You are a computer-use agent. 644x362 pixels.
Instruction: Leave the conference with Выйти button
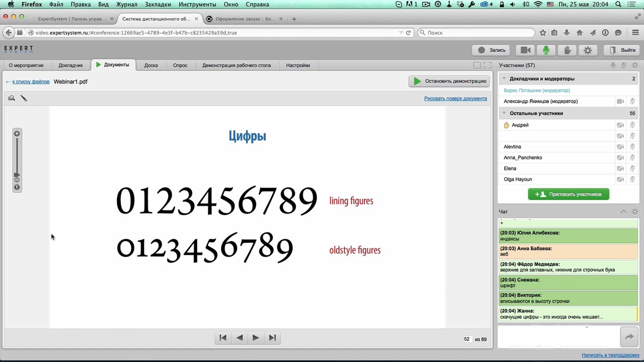coord(622,50)
